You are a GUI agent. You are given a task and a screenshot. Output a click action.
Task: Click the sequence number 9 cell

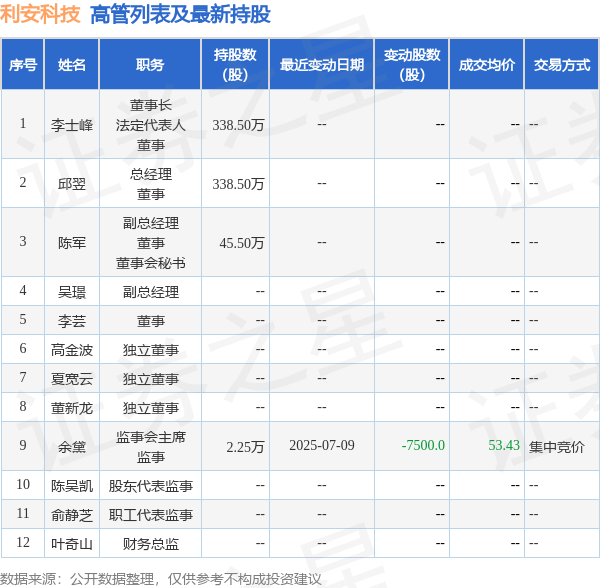(23, 445)
